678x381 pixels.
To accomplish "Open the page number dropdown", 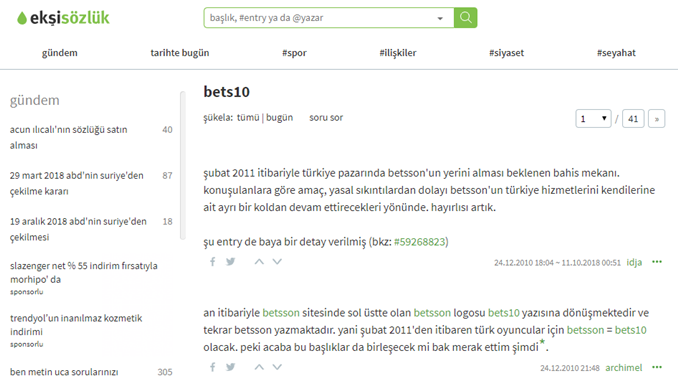I will click(x=593, y=118).
